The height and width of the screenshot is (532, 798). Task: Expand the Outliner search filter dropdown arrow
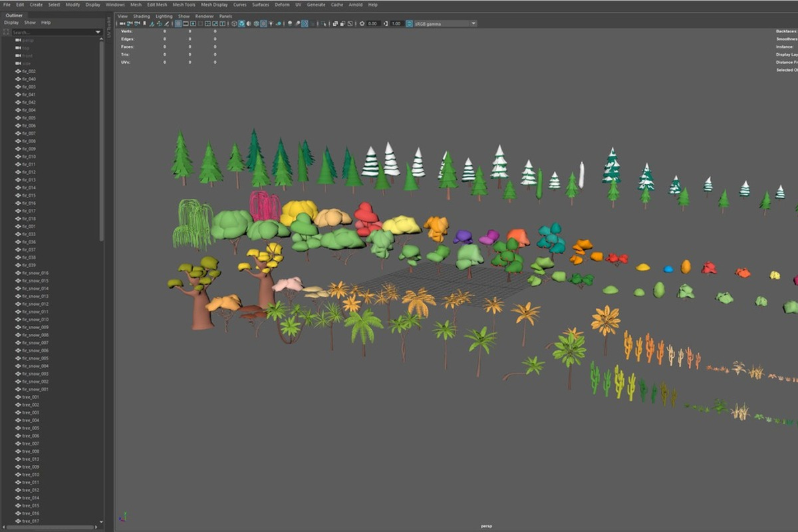98,32
